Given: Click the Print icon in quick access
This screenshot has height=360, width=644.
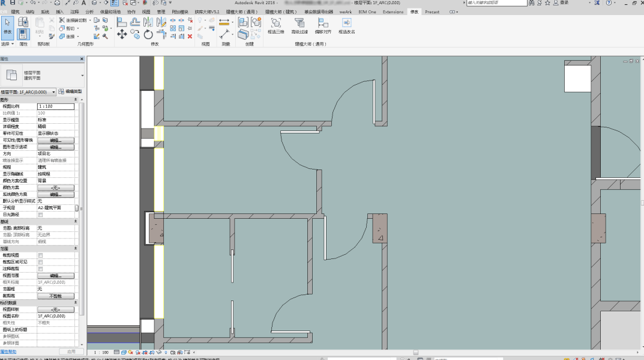Looking at the screenshot, I should click(58, 3).
